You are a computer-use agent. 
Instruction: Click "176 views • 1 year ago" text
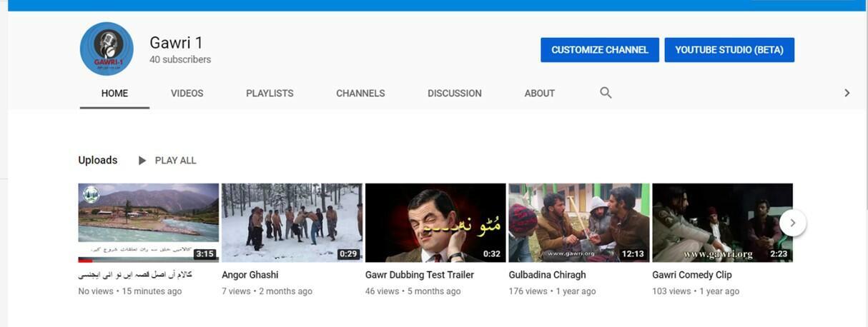pos(552,291)
